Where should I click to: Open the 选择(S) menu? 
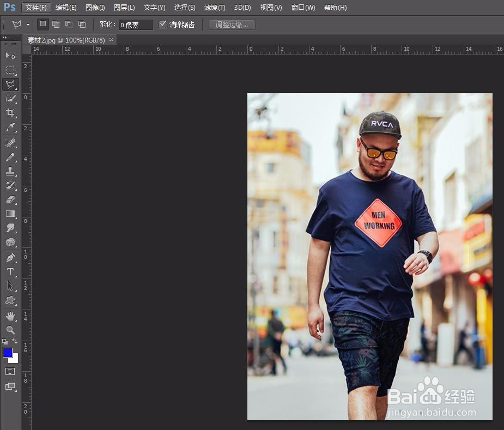click(185, 8)
